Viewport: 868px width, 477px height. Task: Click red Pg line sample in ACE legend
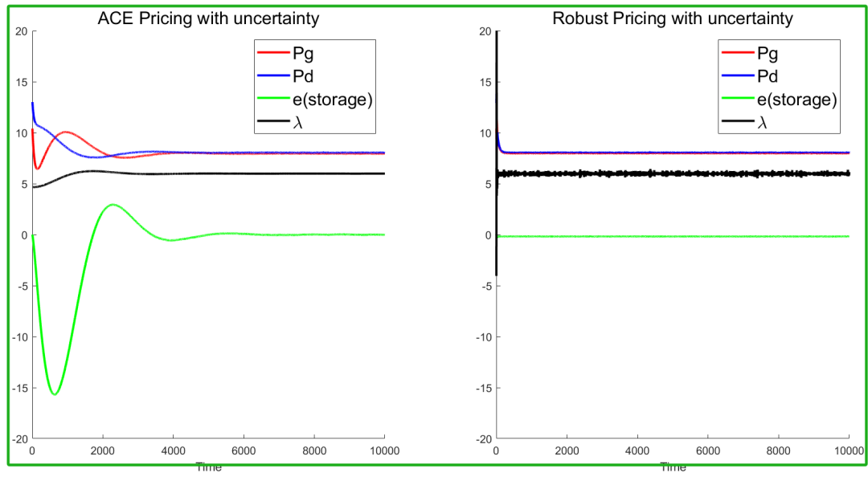(x=273, y=52)
